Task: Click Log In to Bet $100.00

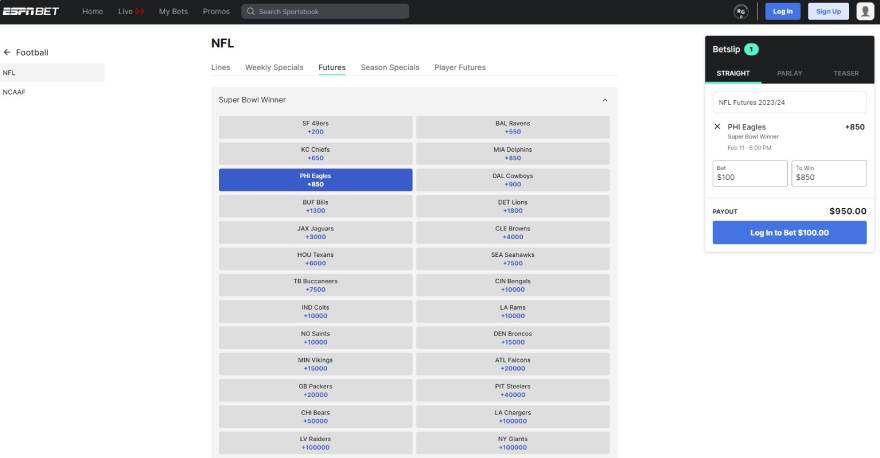Action: [x=789, y=232]
